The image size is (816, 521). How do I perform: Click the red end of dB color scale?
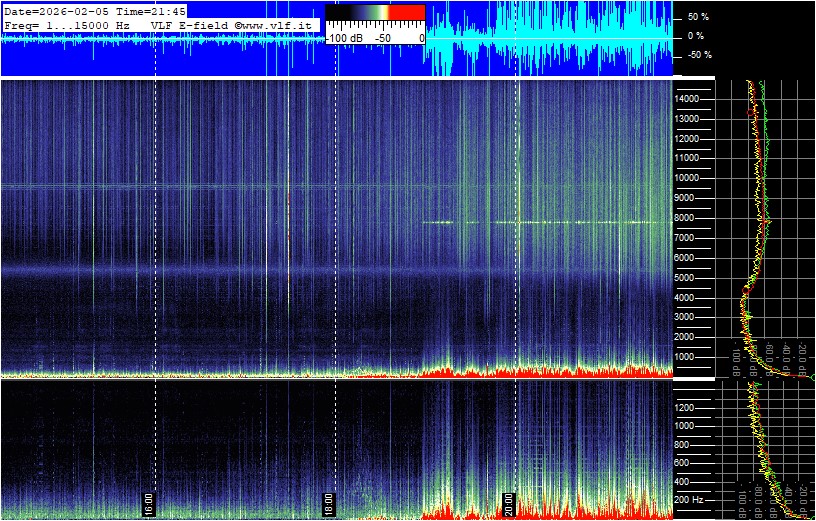[406, 13]
